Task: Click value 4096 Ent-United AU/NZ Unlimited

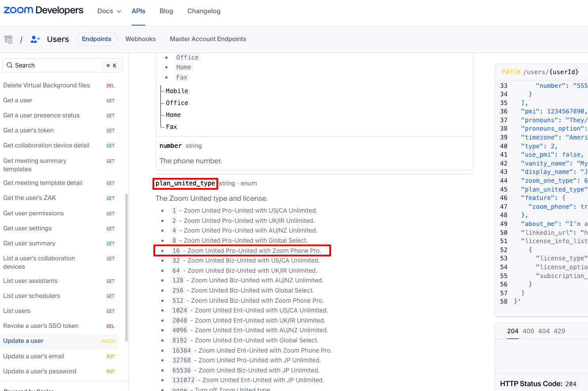Action: point(250,330)
